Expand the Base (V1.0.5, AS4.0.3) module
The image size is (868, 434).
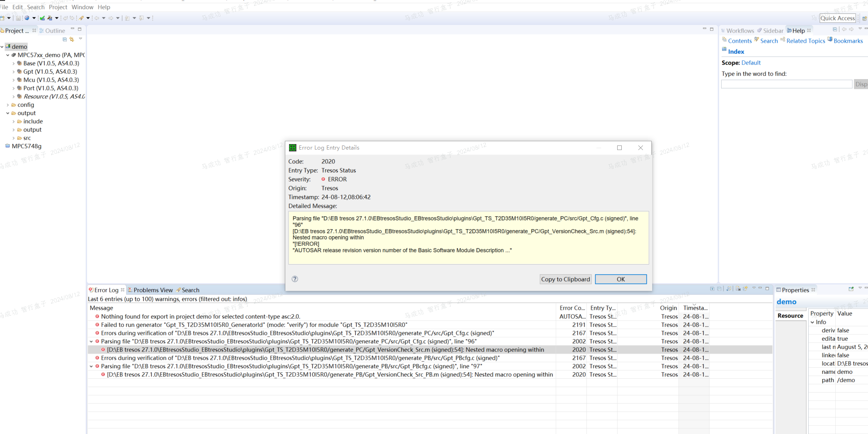(14, 63)
